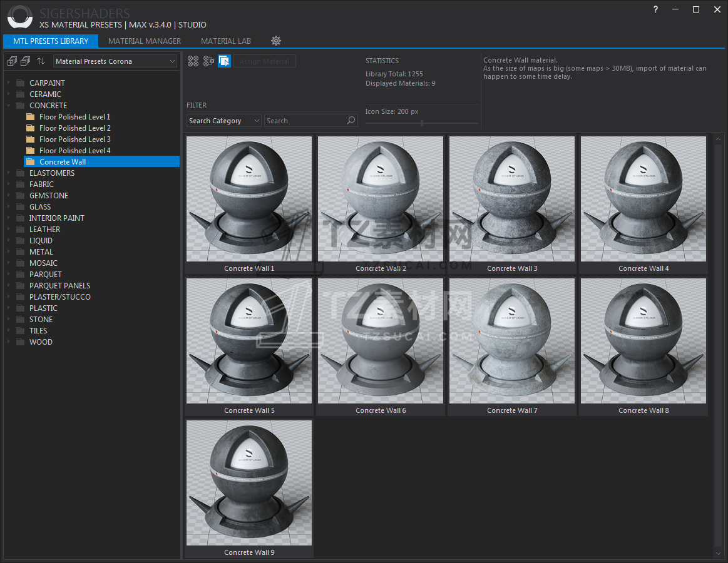Click the collapse-all tree icon

tap(26, 61)
